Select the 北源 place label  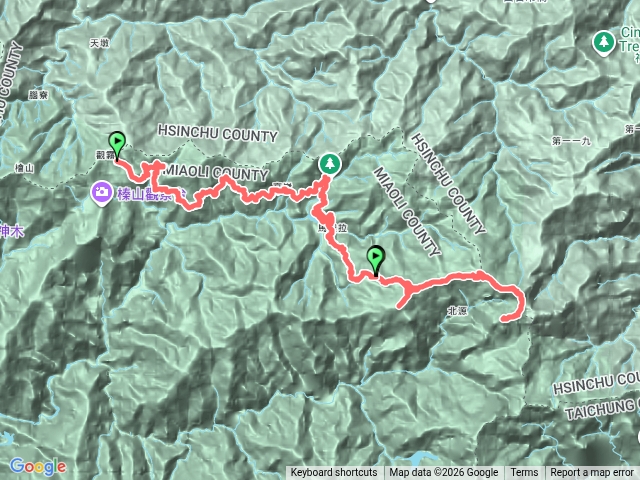[457, 311]
